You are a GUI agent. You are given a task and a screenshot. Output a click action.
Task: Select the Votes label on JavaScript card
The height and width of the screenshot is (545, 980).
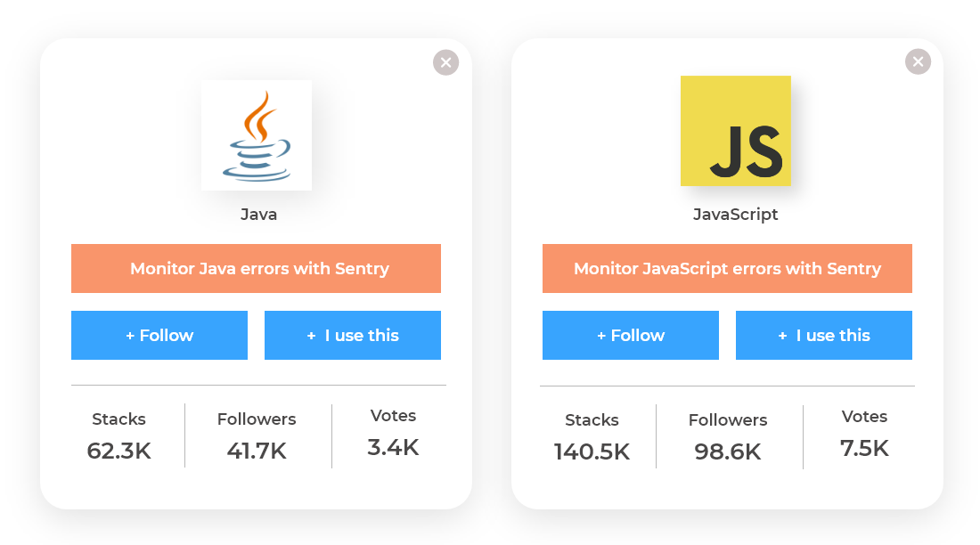point(864,416)
